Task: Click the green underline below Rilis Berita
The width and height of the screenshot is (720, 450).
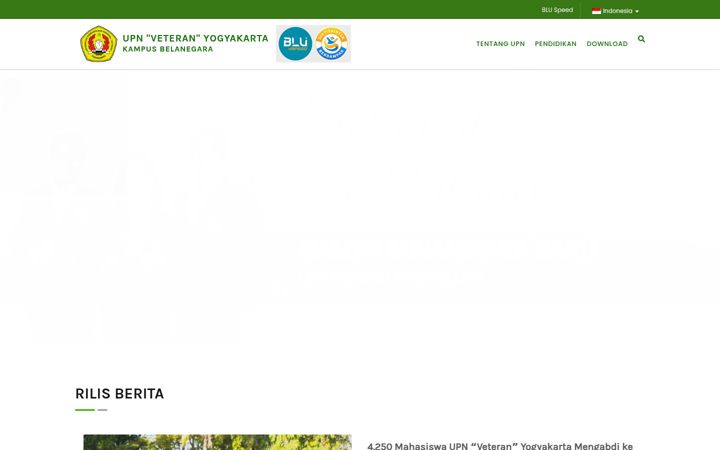Action: (x=85, y=410)
